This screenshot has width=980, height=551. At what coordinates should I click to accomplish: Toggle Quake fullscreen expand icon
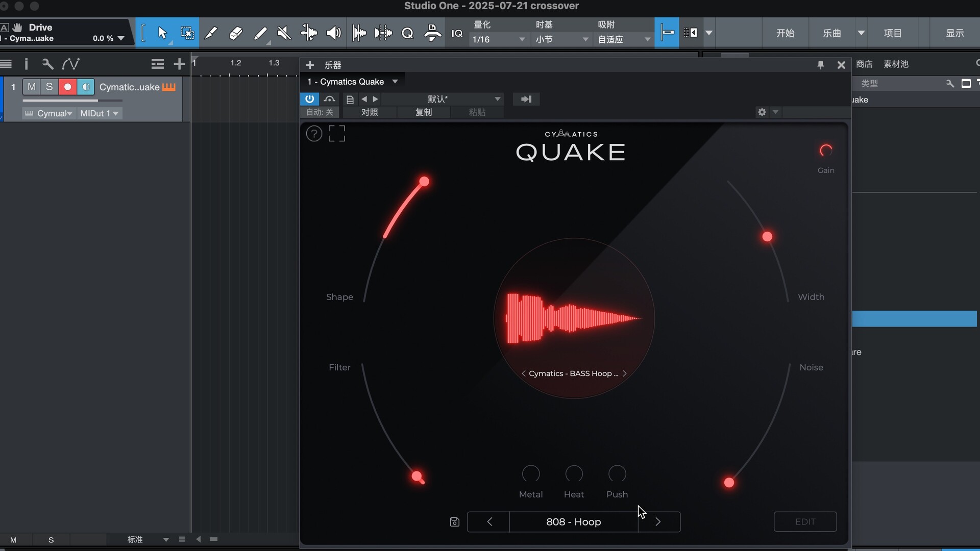click(337, 134)
